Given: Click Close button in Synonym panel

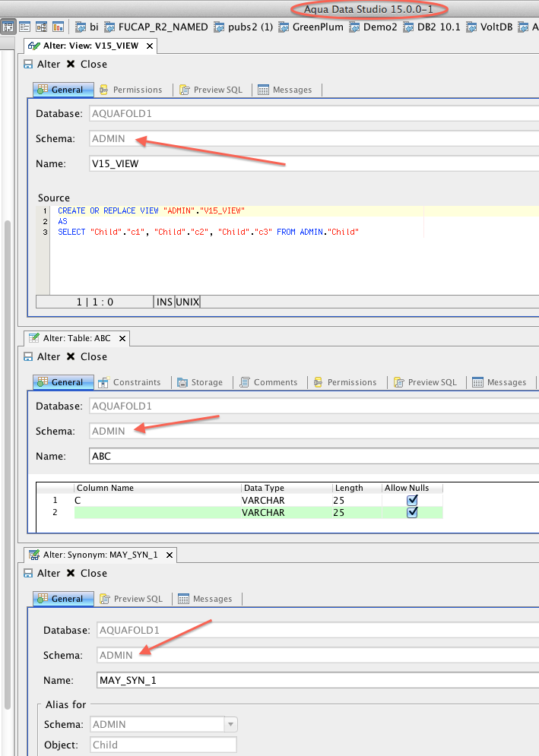Looking at the screenshot, I should point(87,573).
